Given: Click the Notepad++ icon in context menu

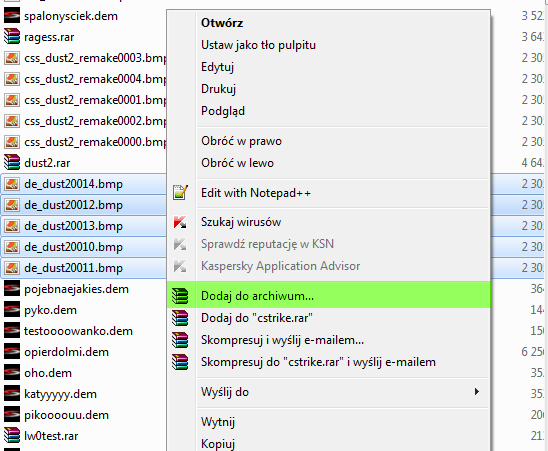Looking at the screenshot, I should pyautogui.click(x=180, y=193).
